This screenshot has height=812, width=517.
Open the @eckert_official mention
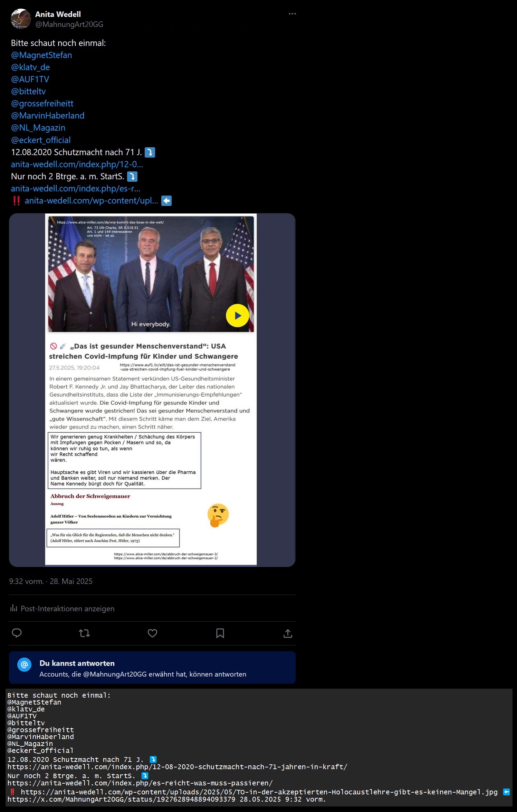click(x=41, y=140)
